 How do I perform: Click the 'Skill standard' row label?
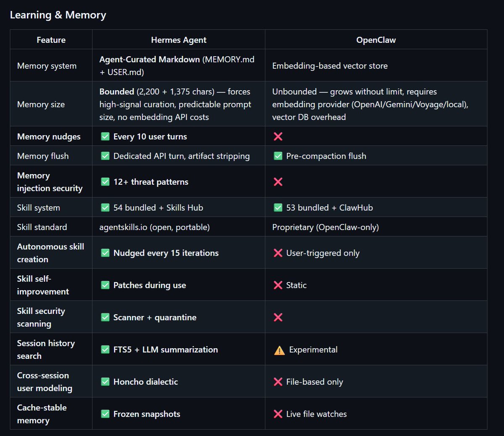pyautogui.click(x=42, y=227)
